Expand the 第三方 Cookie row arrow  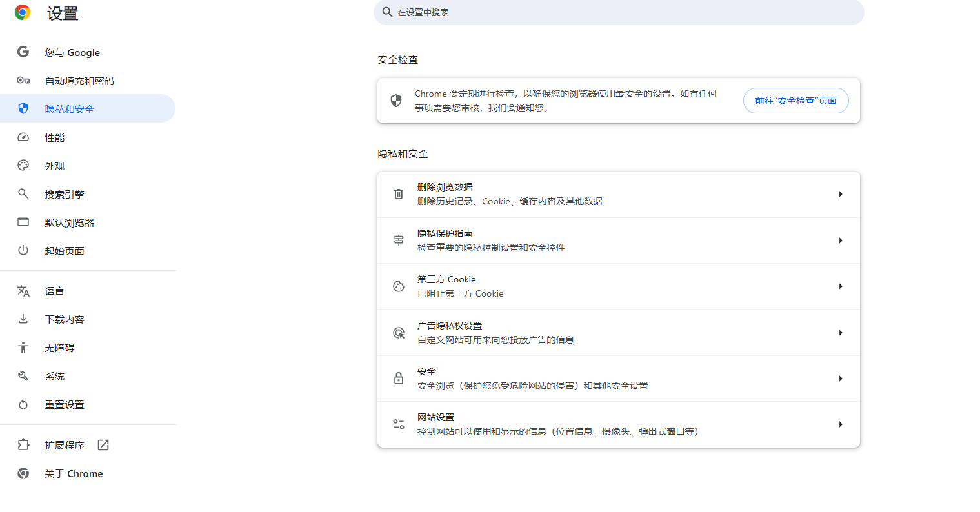(x=841, y=286)
